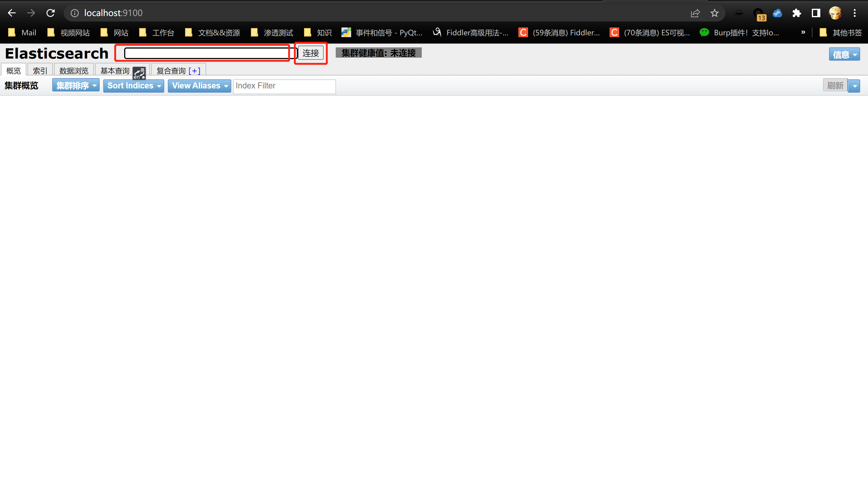Expand the refresh interval dropdown arrow
Viewport: 868px width, 482px height.
click(854, 86)
